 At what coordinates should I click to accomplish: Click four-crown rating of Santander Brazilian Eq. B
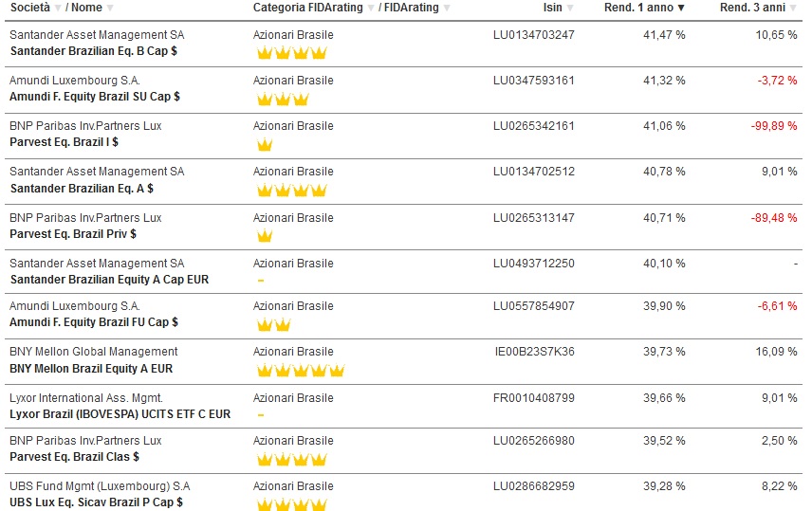292,52
